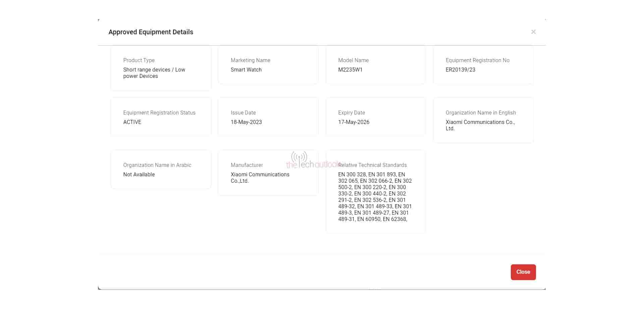
Task: Select the issue date 18-May-2023
Action: click(246, 122)
